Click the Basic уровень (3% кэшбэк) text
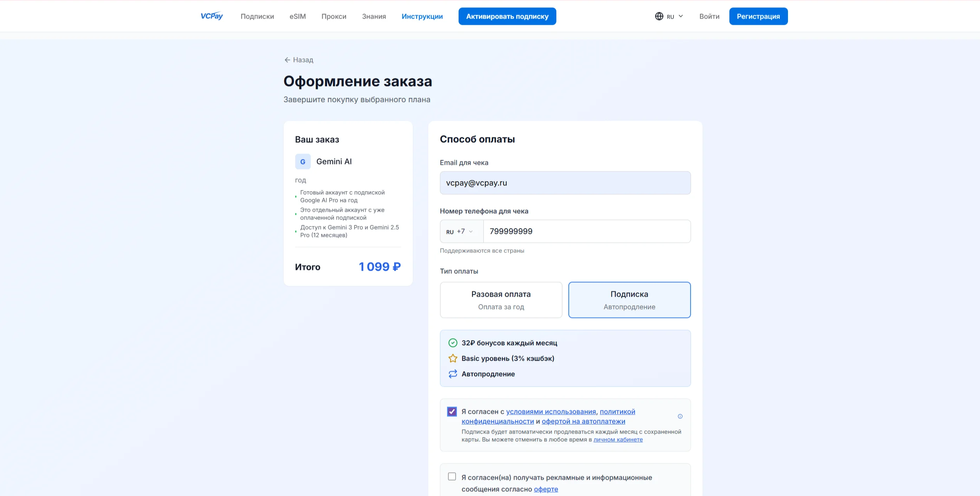Screen dimensions: 980x496 tap(508, 358)
